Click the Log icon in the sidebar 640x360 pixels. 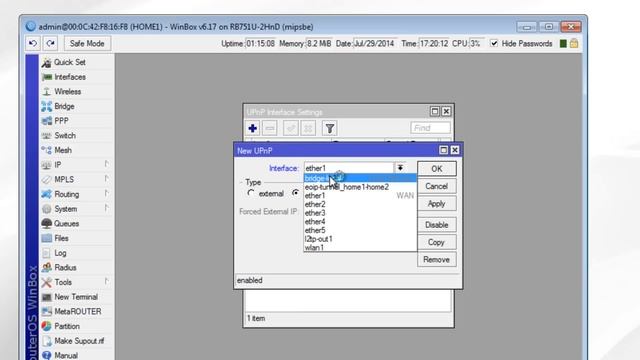(47, 253)
